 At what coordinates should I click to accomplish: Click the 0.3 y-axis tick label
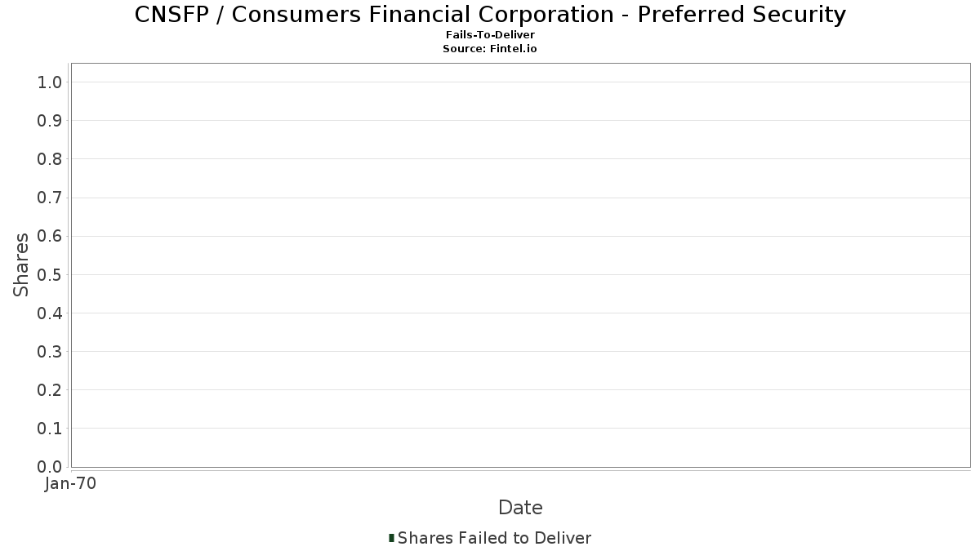[50, 352]
